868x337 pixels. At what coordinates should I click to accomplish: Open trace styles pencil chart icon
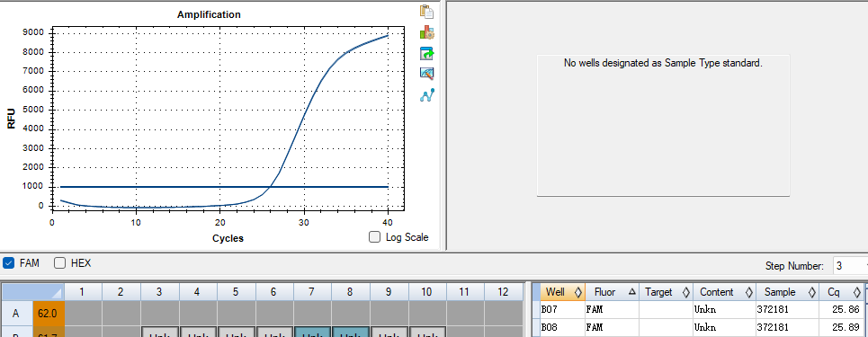coord(426,74)
